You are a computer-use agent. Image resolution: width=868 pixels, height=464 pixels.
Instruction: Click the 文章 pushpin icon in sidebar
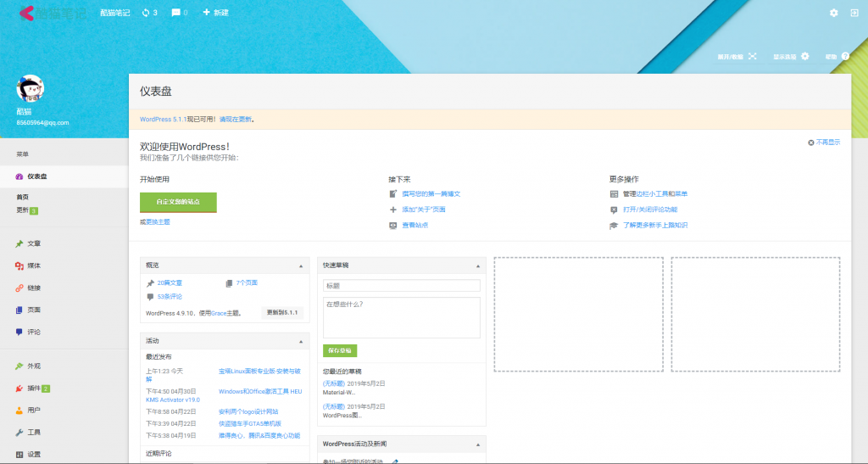pos(19,243)
